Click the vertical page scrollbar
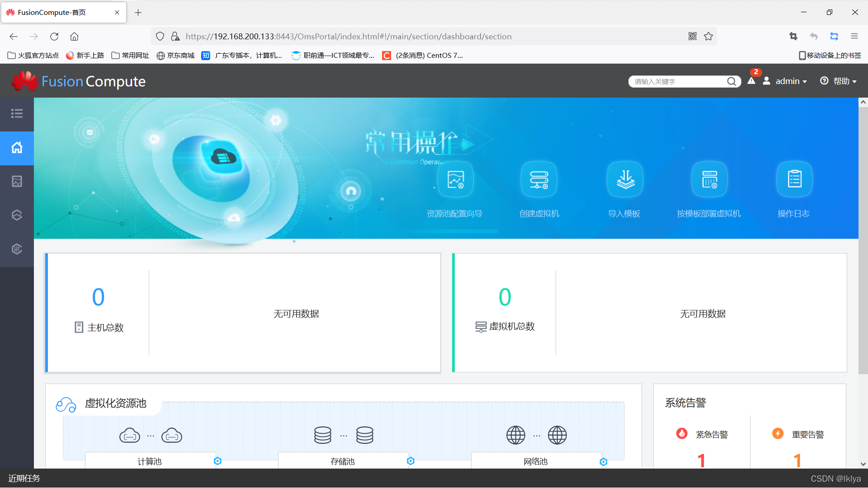 [x=863, y=239]
